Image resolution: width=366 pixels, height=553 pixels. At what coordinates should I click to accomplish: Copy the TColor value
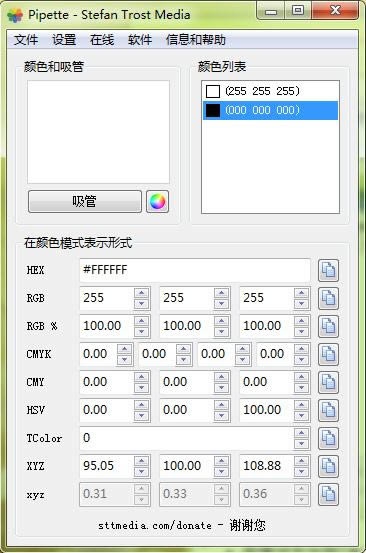(328, 438)
